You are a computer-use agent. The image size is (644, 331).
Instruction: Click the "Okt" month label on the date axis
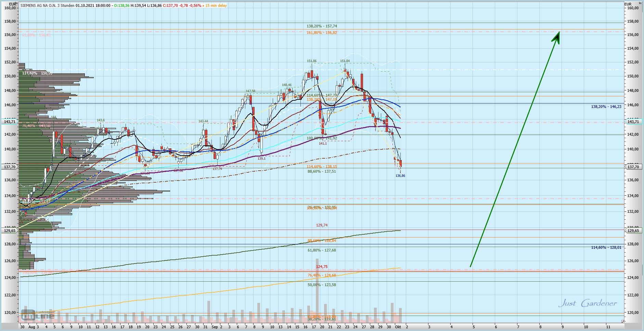[x=398, y=327]
